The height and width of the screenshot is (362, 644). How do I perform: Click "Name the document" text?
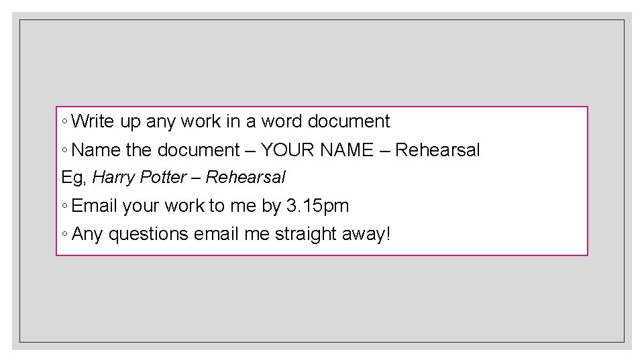coord(155,149)
